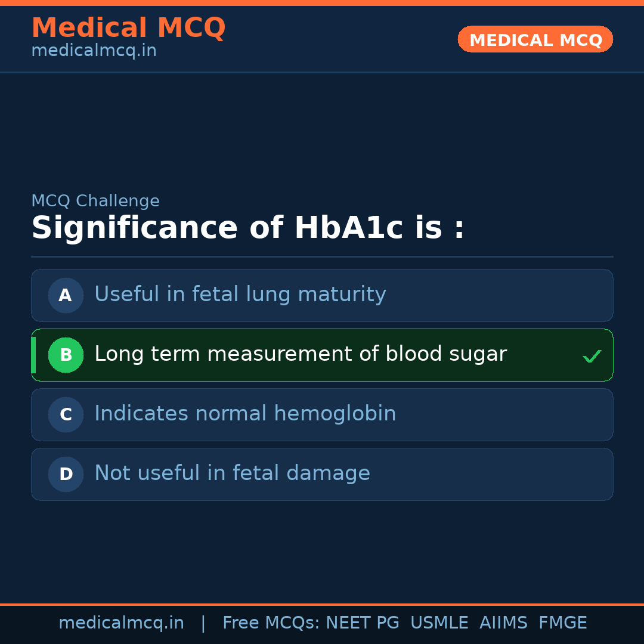
Task: Click the "Medical MCQ" header title
Action: (128, 28)
